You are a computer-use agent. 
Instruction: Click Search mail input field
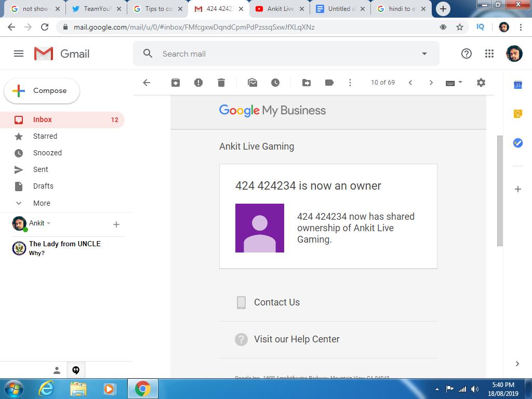(x=286, y=54)
